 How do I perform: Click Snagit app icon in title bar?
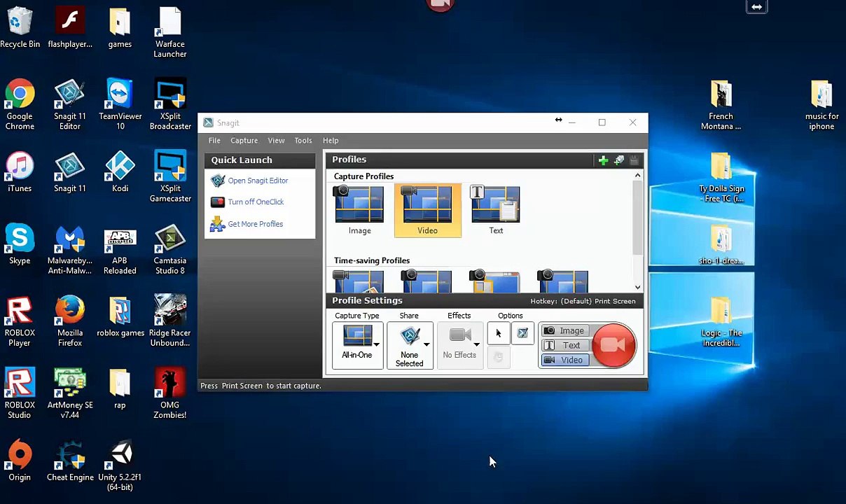click(209, 123)
